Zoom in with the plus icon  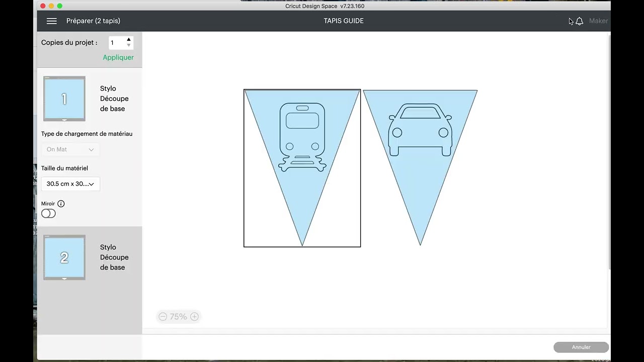click(194, 316)
